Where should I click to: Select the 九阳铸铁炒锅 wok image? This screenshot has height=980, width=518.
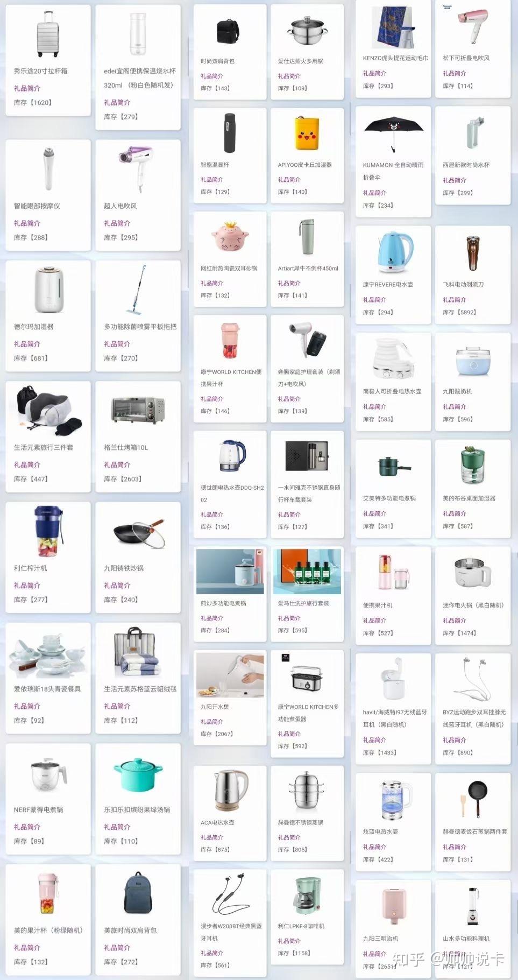point(139,531)
